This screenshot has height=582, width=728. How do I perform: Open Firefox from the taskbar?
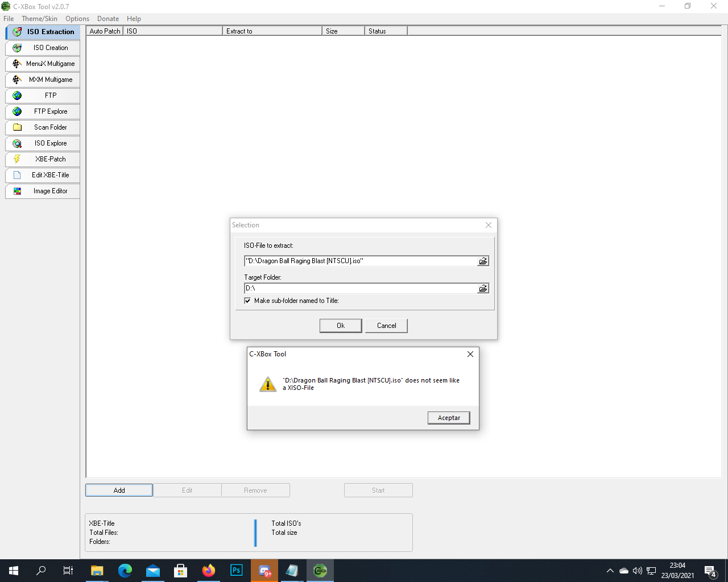(209, 570)
